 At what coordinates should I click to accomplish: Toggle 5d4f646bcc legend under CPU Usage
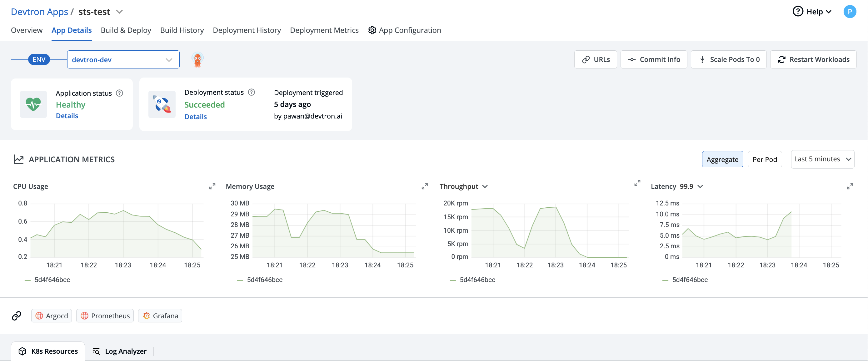52,280
